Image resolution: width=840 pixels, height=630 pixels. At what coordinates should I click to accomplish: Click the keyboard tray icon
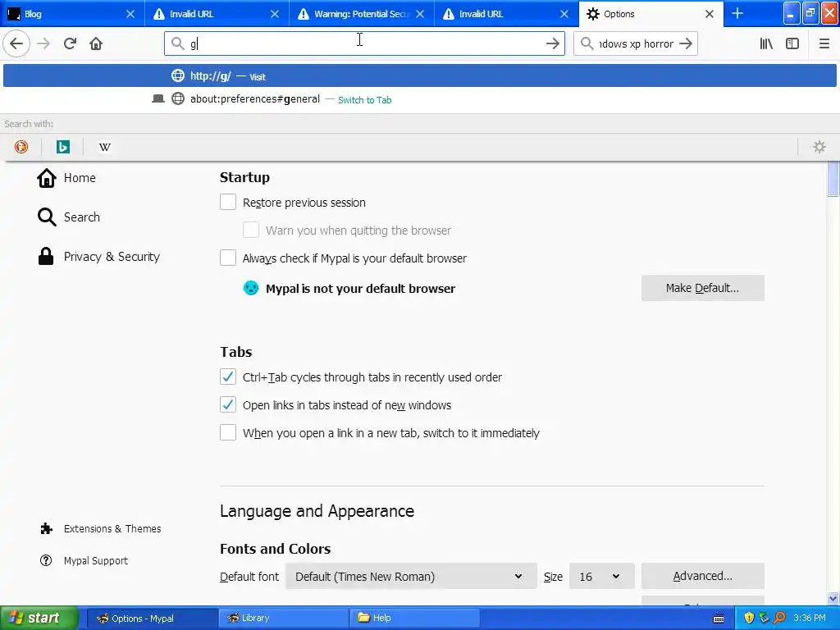pos(719,619)
